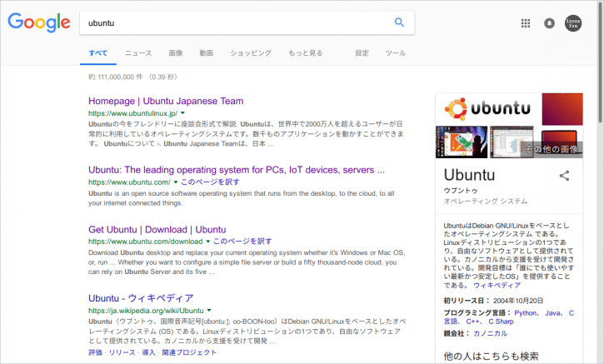This screenshot has width=604, height=364.
Task: Switch to the 画像 tab
Action: click(176, 53)
